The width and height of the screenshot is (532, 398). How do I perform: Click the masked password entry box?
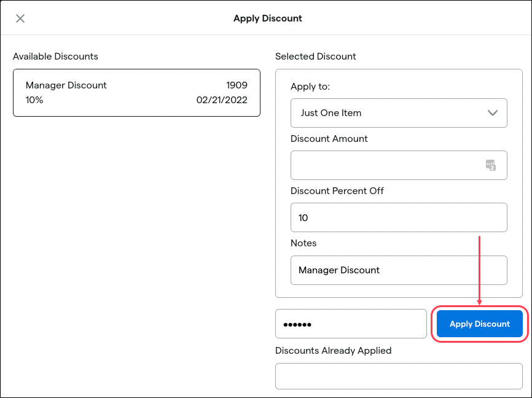[351, 324]
